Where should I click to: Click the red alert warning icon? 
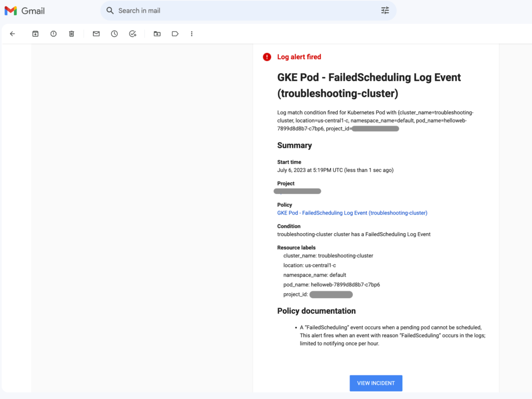tap(267, 57)
